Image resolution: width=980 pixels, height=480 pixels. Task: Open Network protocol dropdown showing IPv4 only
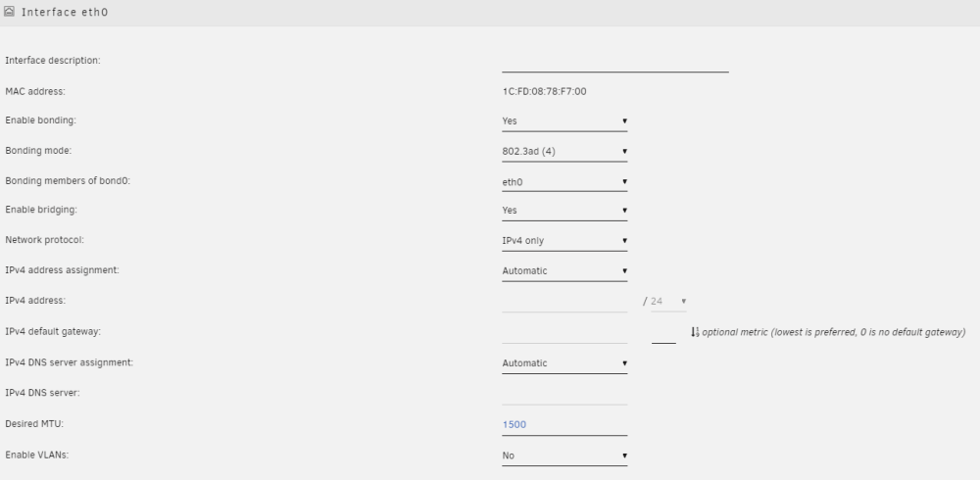point(564,241)
